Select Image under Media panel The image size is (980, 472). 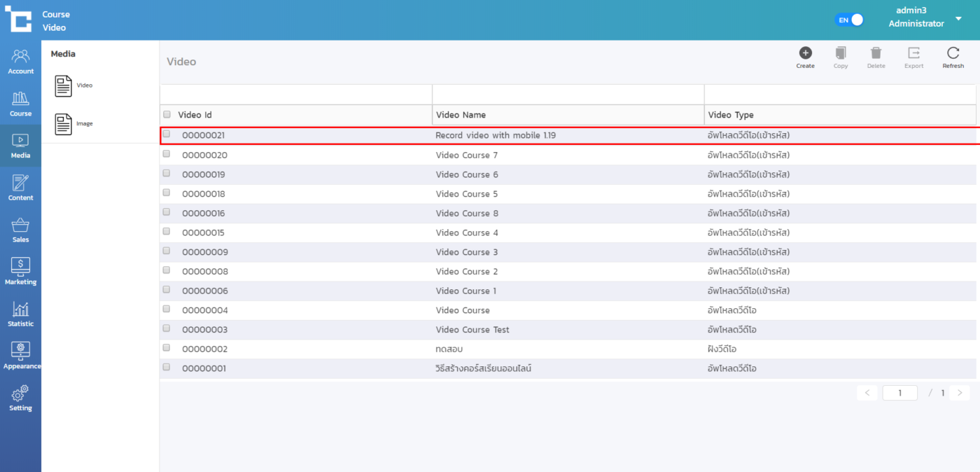73,124
